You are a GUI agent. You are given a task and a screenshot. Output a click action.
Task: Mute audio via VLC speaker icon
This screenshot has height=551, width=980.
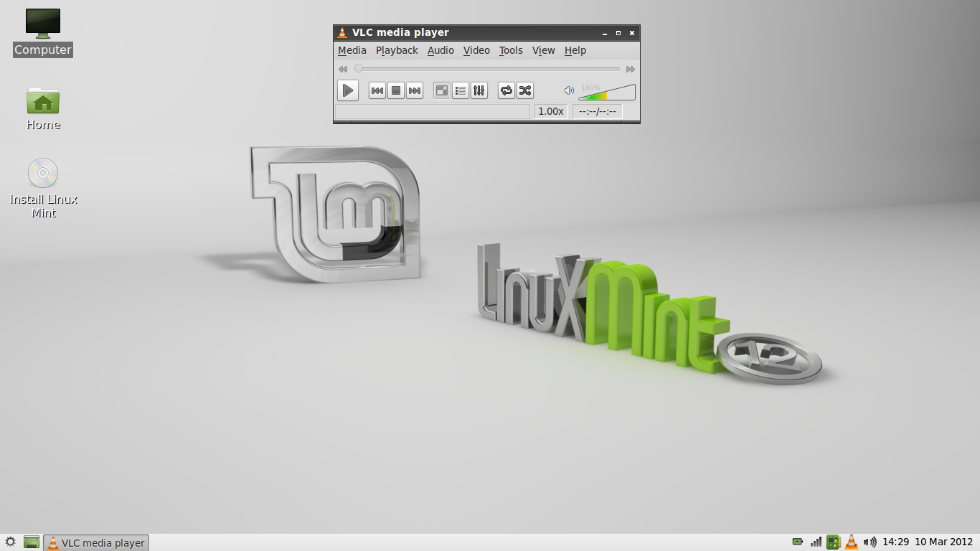pyautogui.click(x=569, y=90)
